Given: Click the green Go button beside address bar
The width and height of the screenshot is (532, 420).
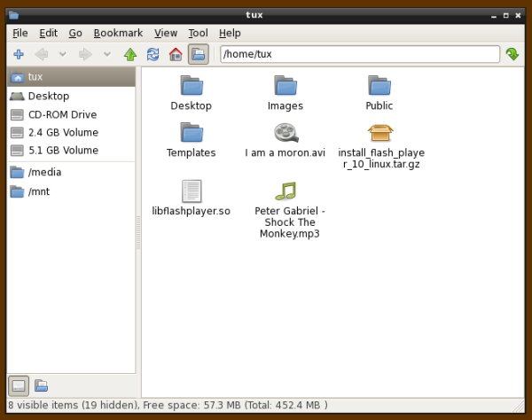Looking at the screenshot, I should point(512,55).
